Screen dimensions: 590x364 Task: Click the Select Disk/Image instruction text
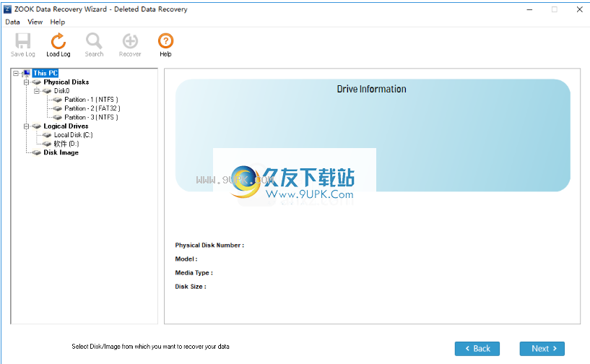pyautogui.click(x=150, y=347)
